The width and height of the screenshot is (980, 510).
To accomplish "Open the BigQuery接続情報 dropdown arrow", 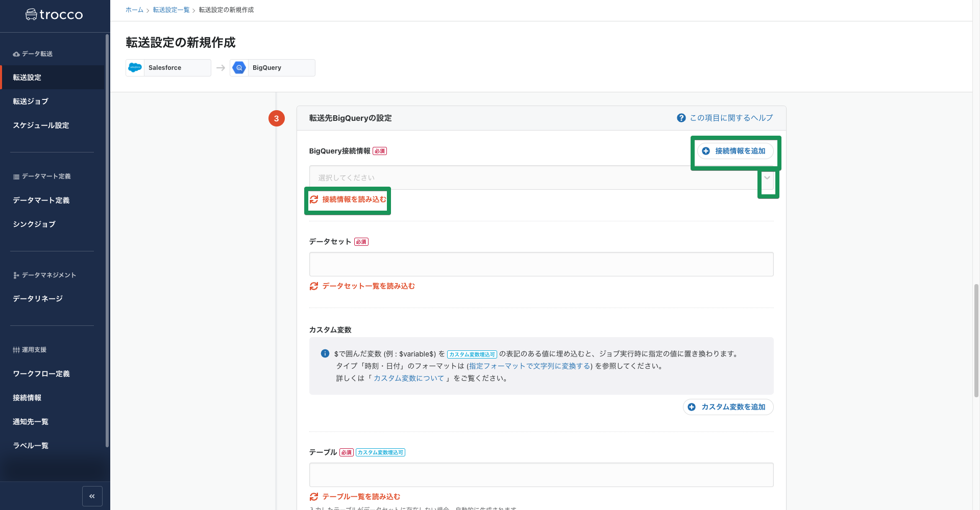I will (767, 178).
